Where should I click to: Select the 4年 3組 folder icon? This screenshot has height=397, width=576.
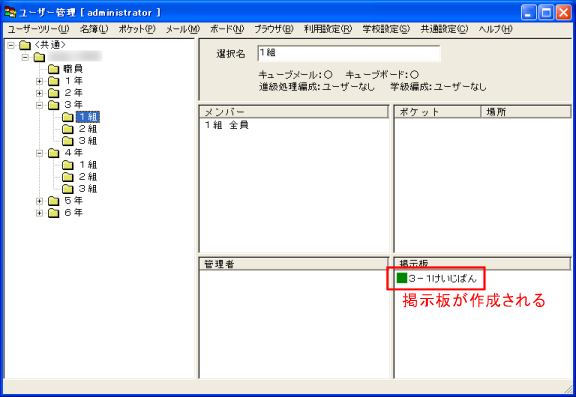68,189
